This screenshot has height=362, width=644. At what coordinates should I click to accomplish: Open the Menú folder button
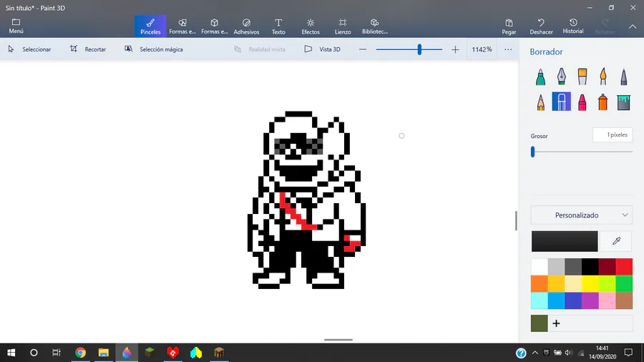click(x=16, y=26)
